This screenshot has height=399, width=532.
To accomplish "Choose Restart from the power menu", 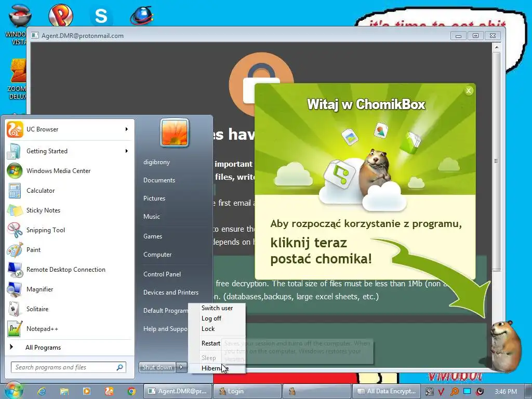I will tap(211, 343).
